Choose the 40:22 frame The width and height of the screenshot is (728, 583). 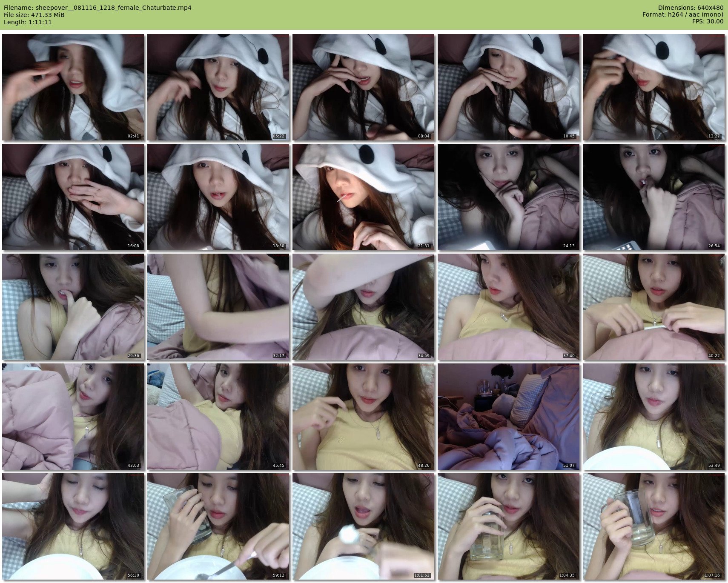pyautogui.click(x=653, y=307)
